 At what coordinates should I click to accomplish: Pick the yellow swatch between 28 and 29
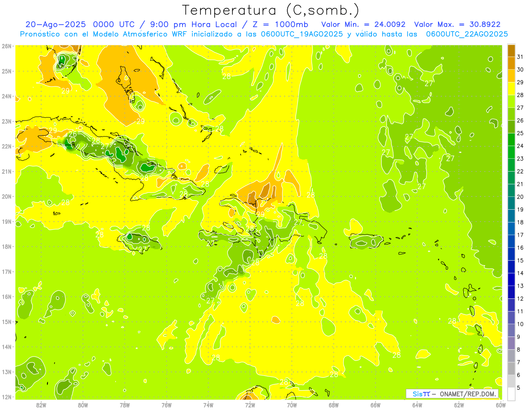[511, 89]
